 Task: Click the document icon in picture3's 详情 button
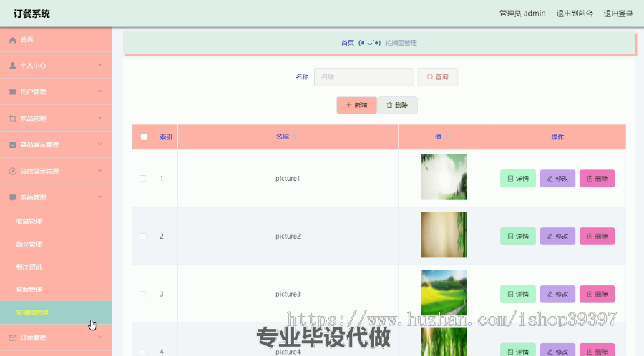point(510,294)
